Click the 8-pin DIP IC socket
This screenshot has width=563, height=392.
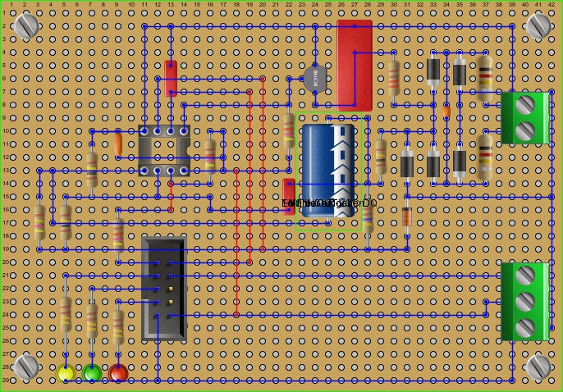tap(164, 151)
